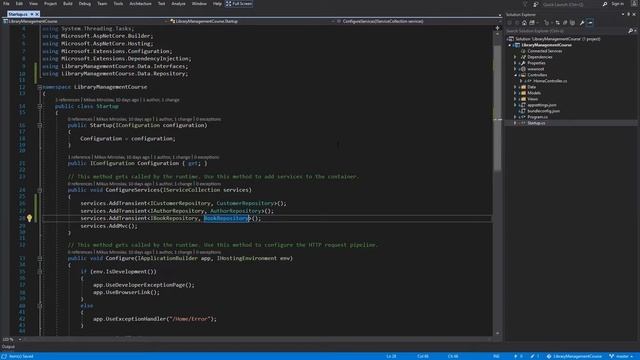Image resolution: width=640 pixels, height=360 pixels.
Task: Toggle Show All Files in Solution Explorer
Action: pyautogui.click(x=573, y=23)
